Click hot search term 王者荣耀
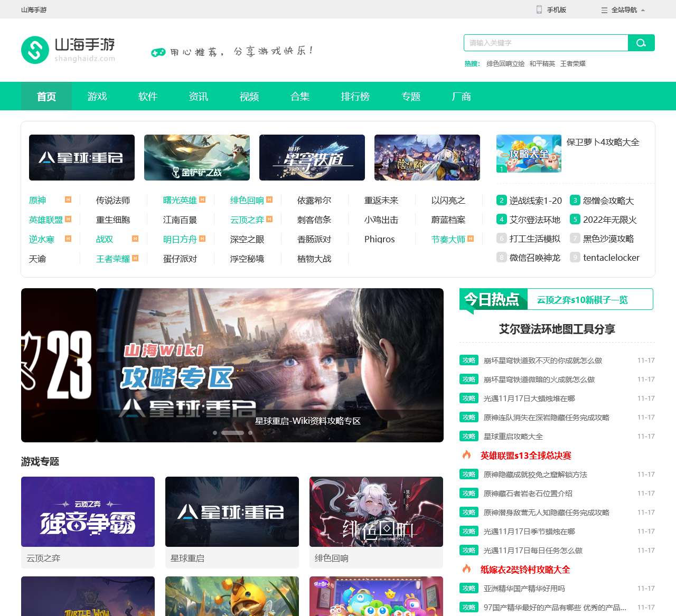The image size is (676, 616). point(573,63)
